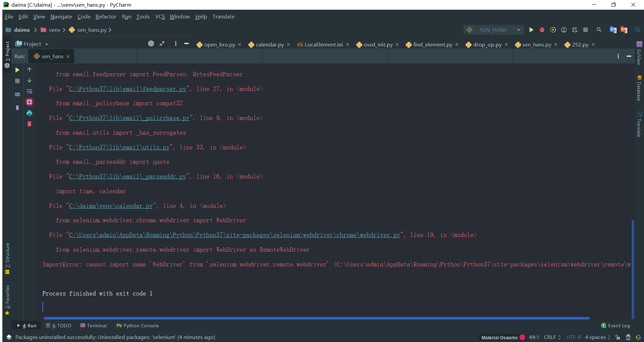This screenshot has width=644, height=342.
Task: Expand the sen_hans.py breadcrumb chevron
Action: click(x=110, y=30)
